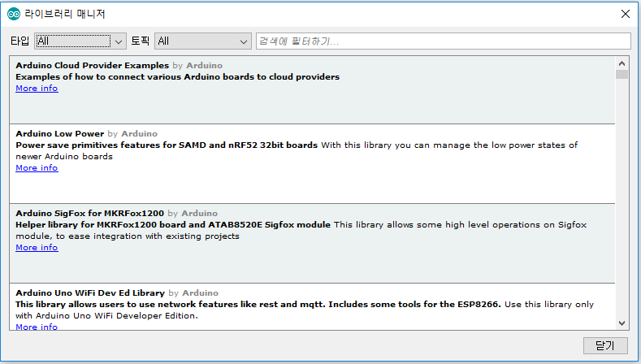The height and width of the screenshot is (364, 641).
Task: Close the 라이브러리 매니저 window with X
Action: 626,14
